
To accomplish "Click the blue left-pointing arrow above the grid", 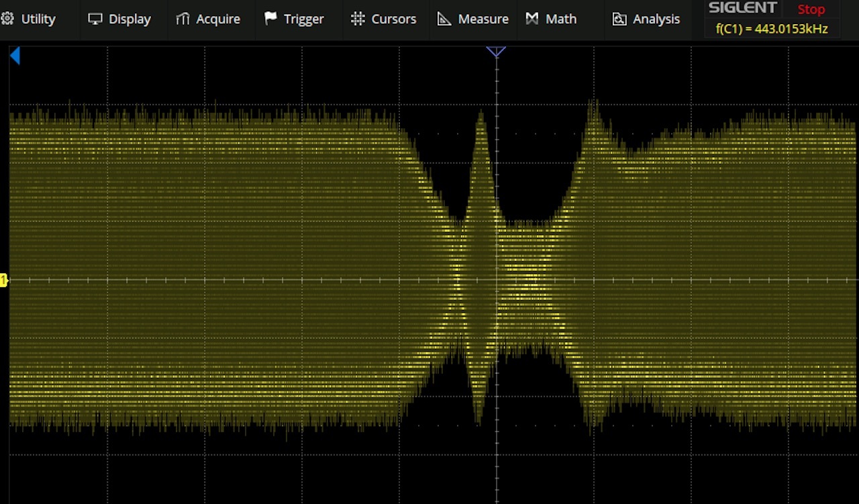I will pos(15,56).
